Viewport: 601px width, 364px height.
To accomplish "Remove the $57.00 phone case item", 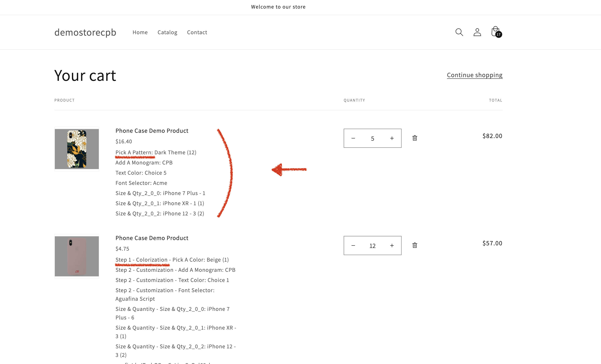I will [x=415, y=245].
